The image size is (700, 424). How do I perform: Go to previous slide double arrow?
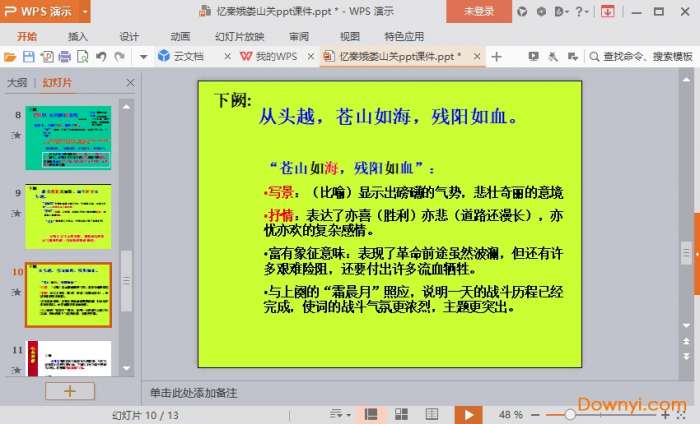686,341
